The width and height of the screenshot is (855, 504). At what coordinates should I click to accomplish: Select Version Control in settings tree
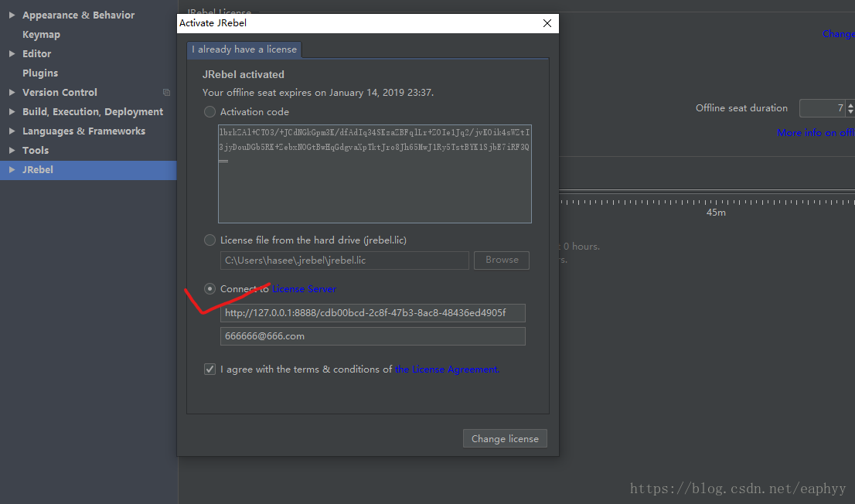pos(60,93)
